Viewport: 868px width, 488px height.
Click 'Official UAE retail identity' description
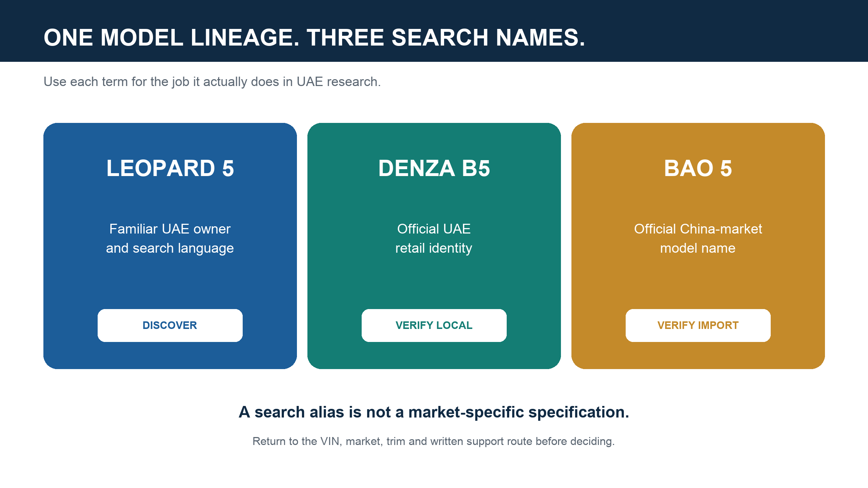pyautogui.click(x=434, y=239)
